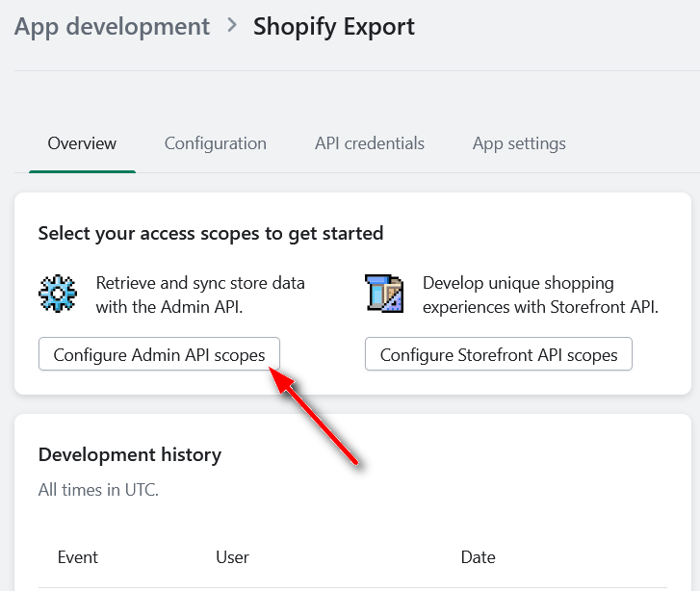The height and width of the screenshot is (591, 700).
Task: Click Configure Storefront API scopes button
Action: click(x=499, y=354)
